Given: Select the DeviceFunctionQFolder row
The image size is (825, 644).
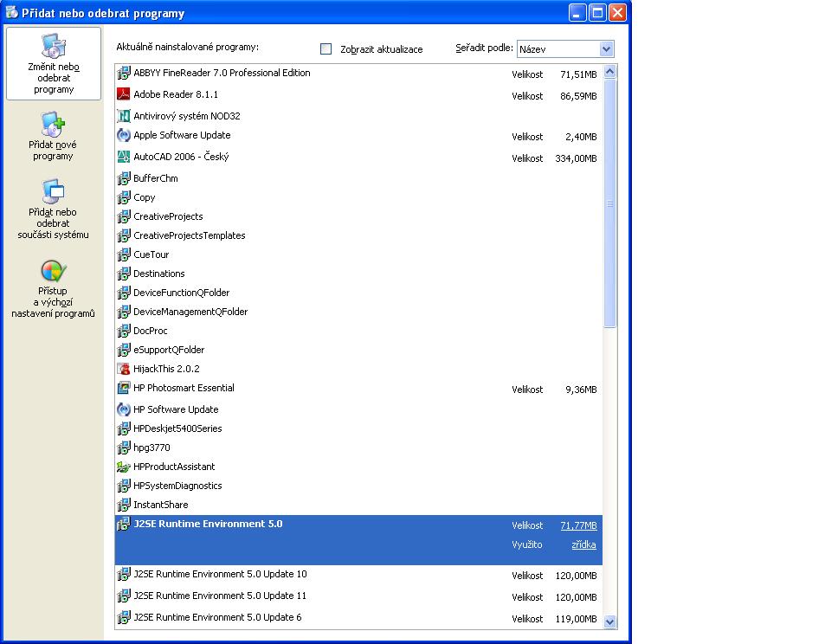Looking at the screenshot, I should pos(359,293).
